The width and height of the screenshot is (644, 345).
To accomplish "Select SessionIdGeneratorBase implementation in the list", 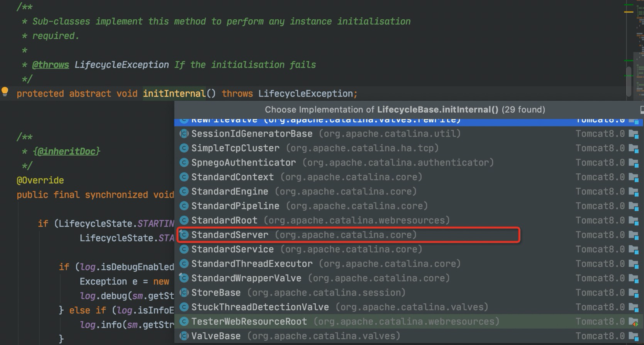I will point(409,134).
